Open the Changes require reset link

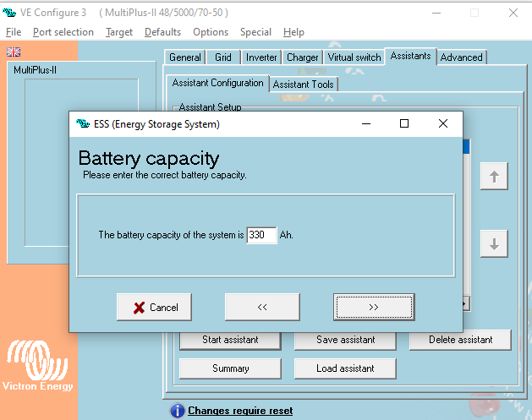240,411
